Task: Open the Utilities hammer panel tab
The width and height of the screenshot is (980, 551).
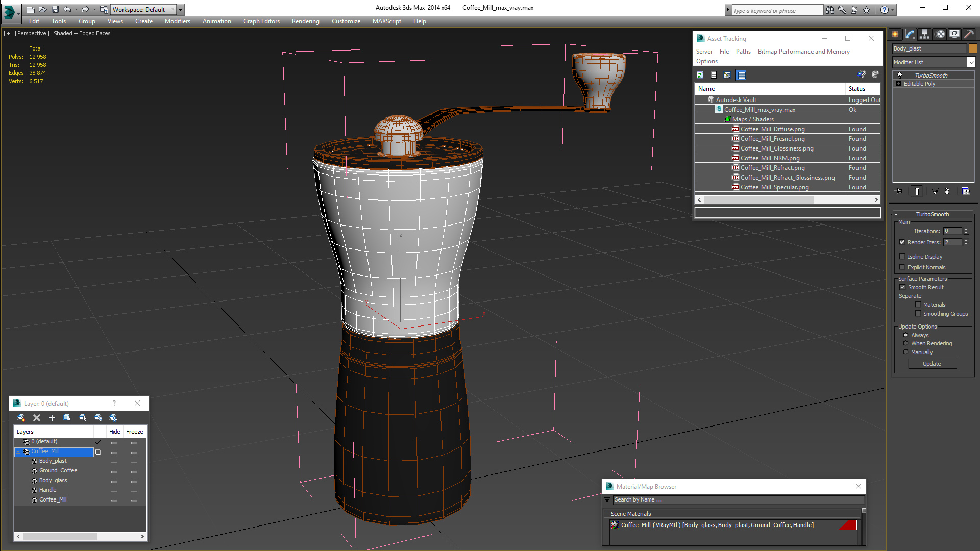Action: [x=969, y=34]
